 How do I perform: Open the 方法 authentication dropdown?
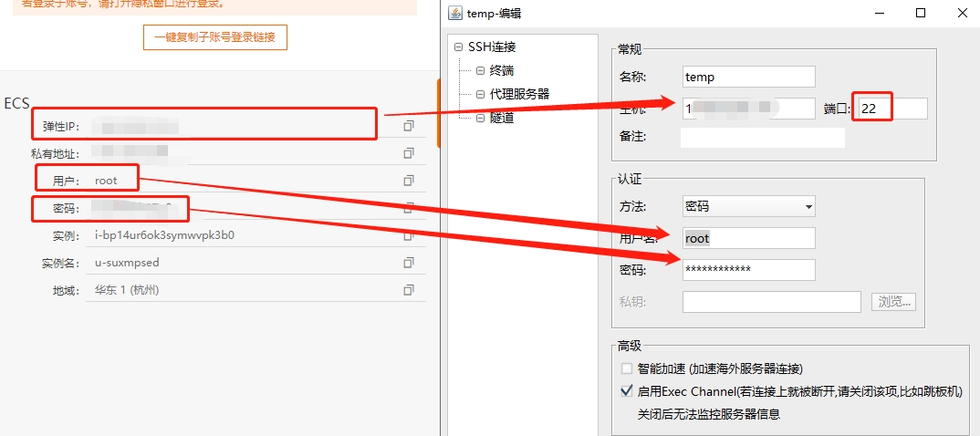(x=748, y=206)
